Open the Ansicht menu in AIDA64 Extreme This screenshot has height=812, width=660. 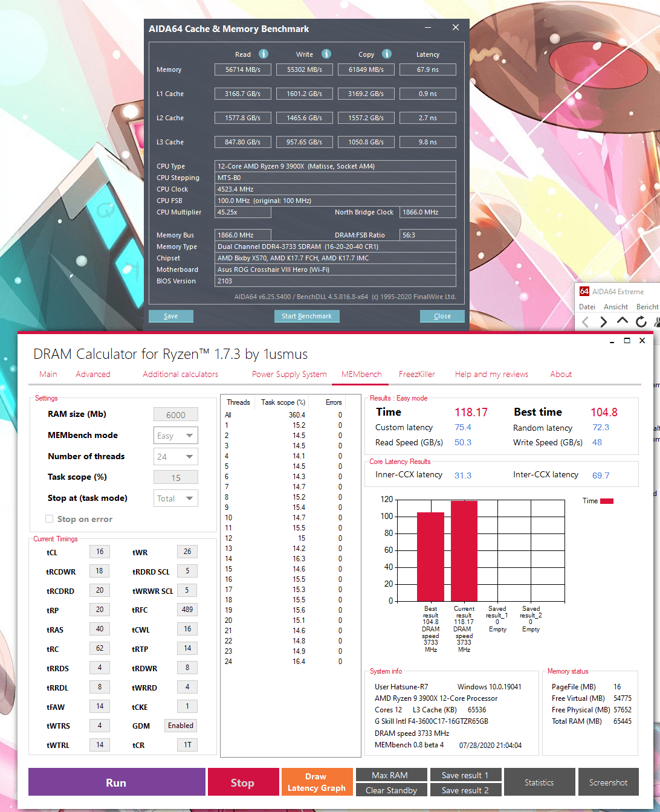pyautogui.click(x=616, y=307)
